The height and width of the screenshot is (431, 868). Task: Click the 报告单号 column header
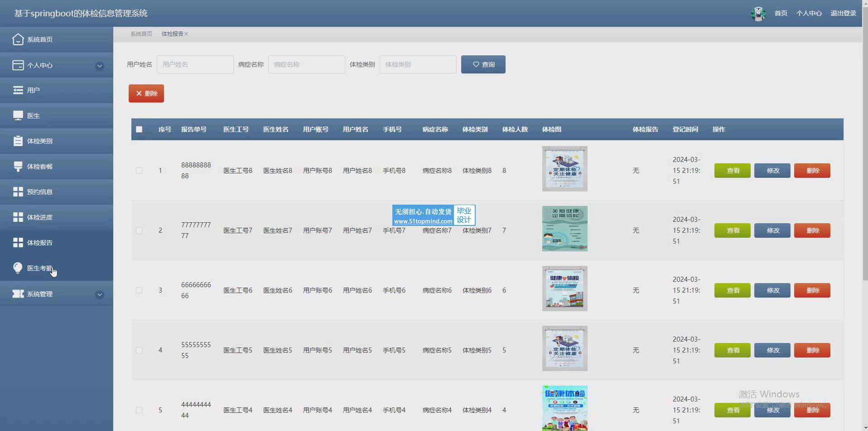point(194,129)
